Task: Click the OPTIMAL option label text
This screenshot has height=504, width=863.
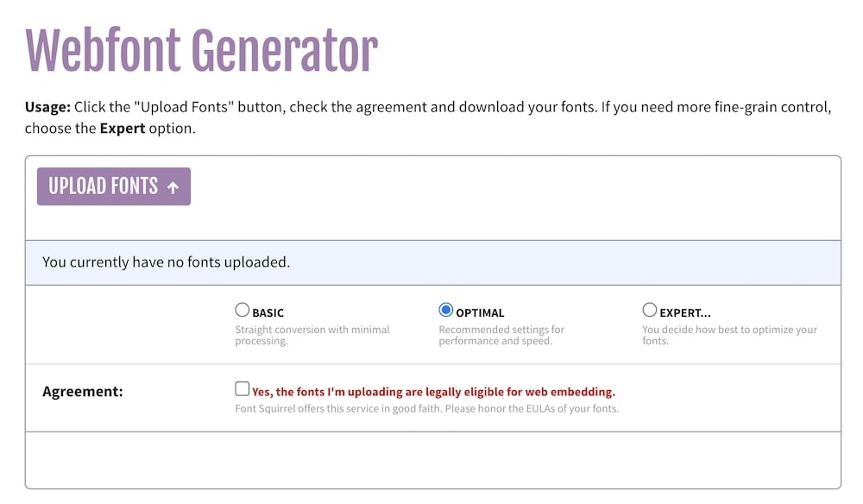Action: 480,313
